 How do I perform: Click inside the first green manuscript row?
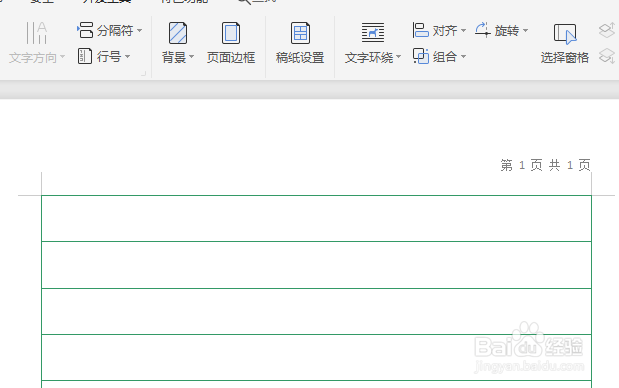[316, 218]
